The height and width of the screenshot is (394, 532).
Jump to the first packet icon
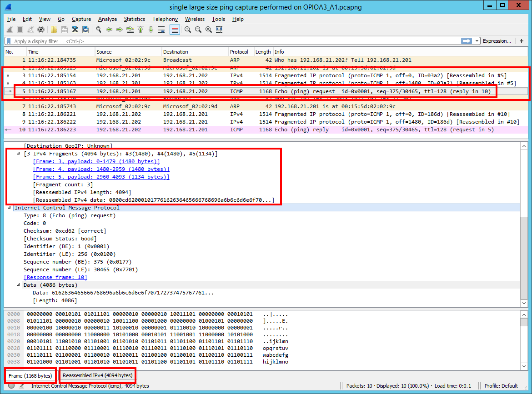141,30
